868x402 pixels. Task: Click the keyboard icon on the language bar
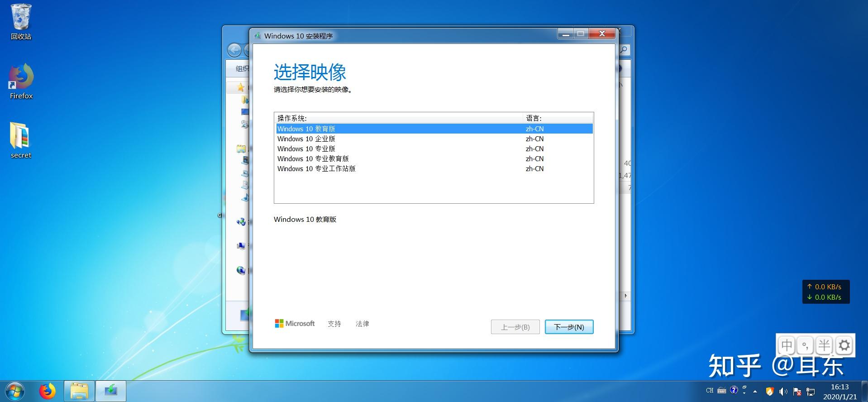coord(722,390)
